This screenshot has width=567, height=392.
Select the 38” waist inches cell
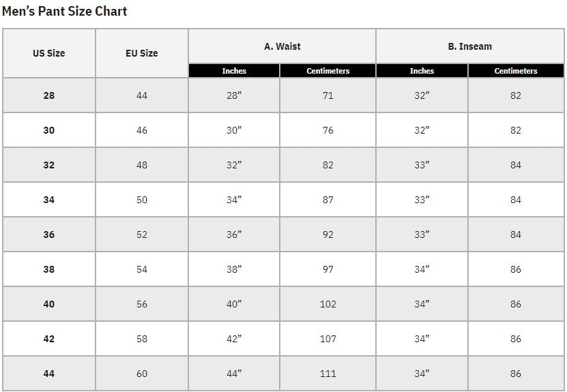(x=234, y=269)
